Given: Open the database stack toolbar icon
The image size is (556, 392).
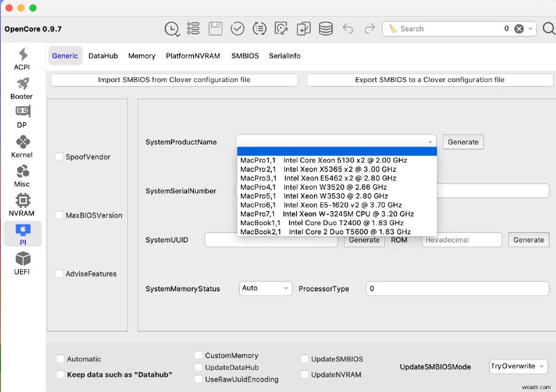Looking at the screenshot, I should coord(325,28).
